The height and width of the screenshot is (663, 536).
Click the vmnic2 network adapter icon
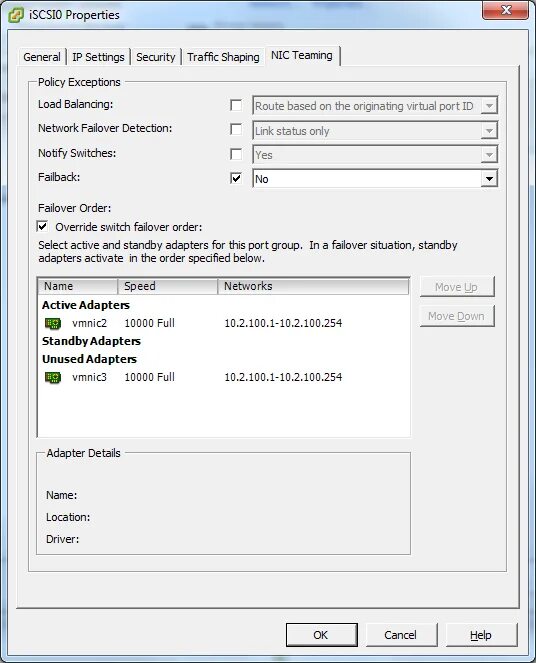point(53,324)
